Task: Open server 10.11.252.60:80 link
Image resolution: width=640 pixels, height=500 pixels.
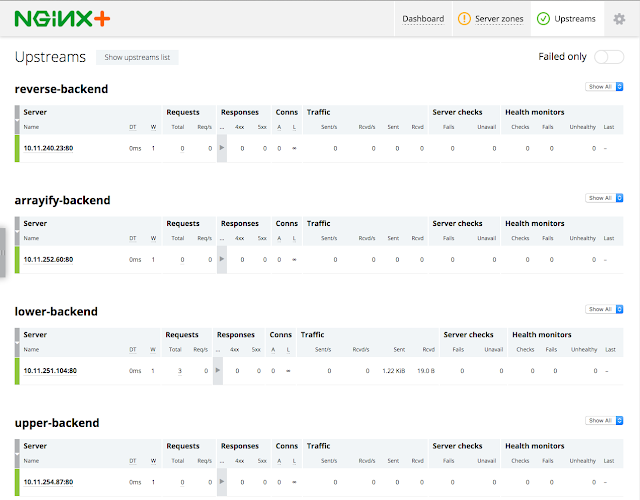Action: pyautogui.click(x=48, y=259)
